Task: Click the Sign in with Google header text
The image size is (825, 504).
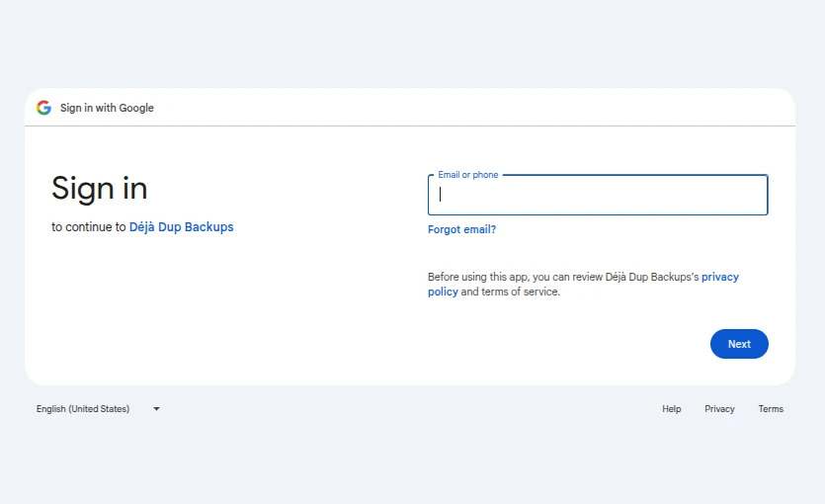Action: point(107,108)
